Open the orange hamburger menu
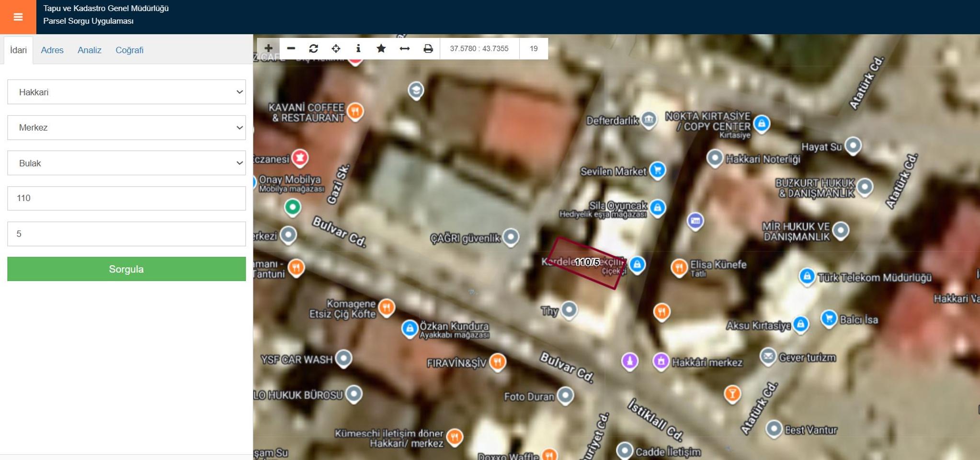 point(18,17)
